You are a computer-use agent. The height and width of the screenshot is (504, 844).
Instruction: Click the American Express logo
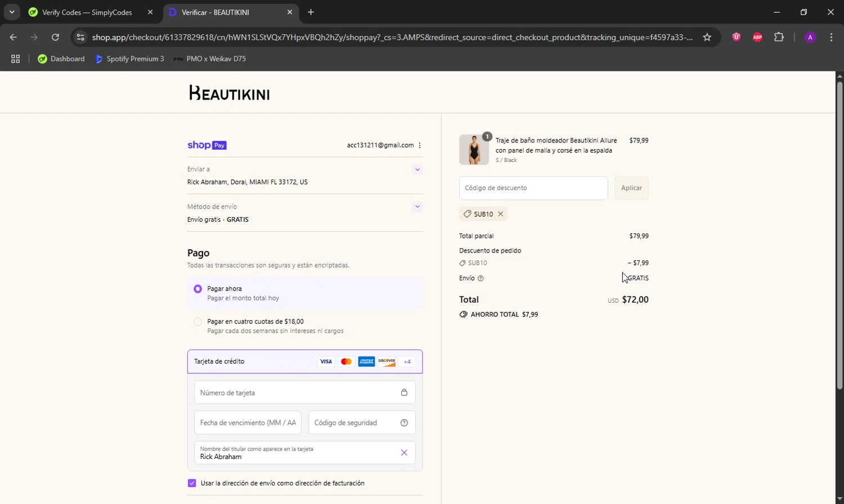[366, 362]
